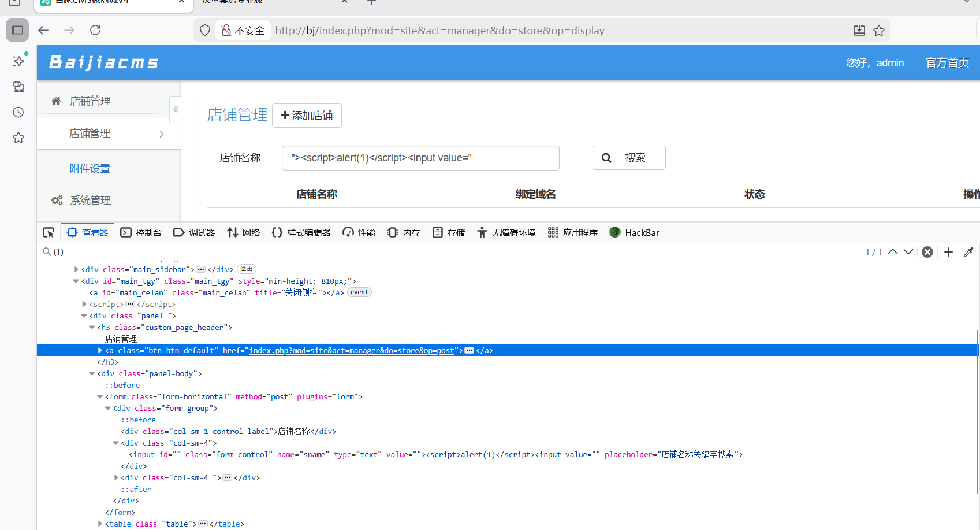Select the input sname element line

point(436,454)
